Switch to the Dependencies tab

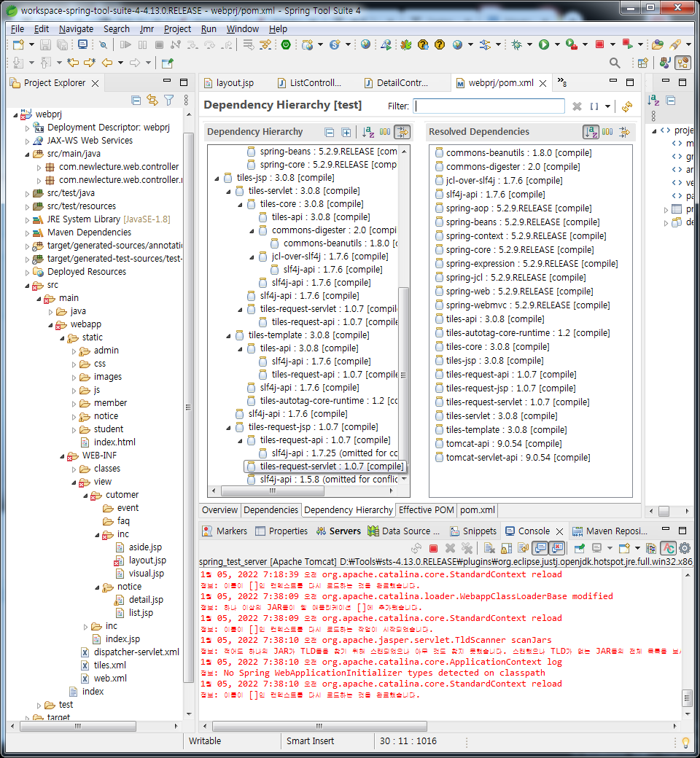[271, 510]
